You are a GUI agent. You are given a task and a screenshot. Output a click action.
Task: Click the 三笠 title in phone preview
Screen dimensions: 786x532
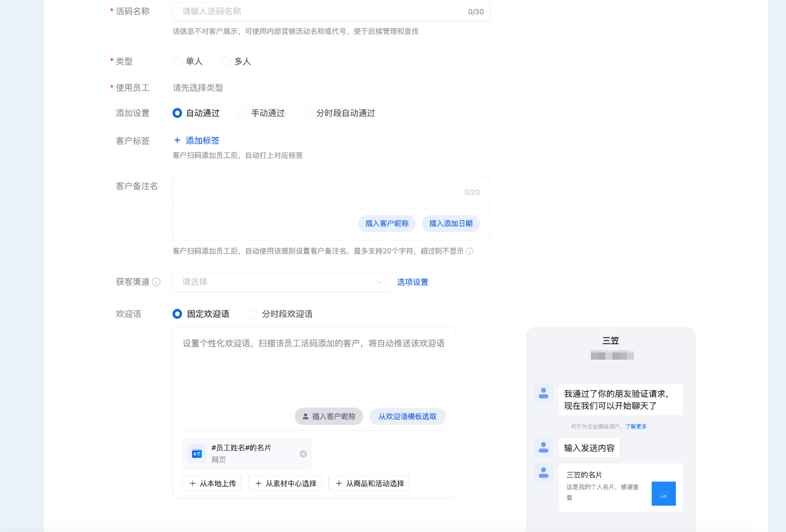click(x=611, y=341)
